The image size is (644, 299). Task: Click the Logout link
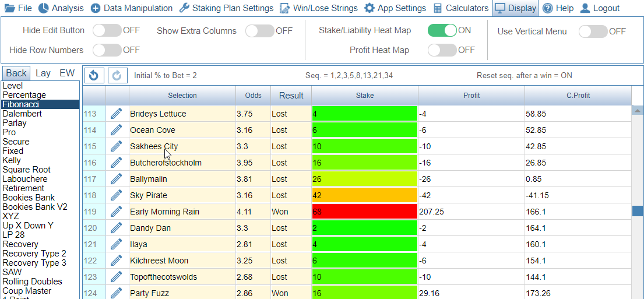[x=599, y=8]
